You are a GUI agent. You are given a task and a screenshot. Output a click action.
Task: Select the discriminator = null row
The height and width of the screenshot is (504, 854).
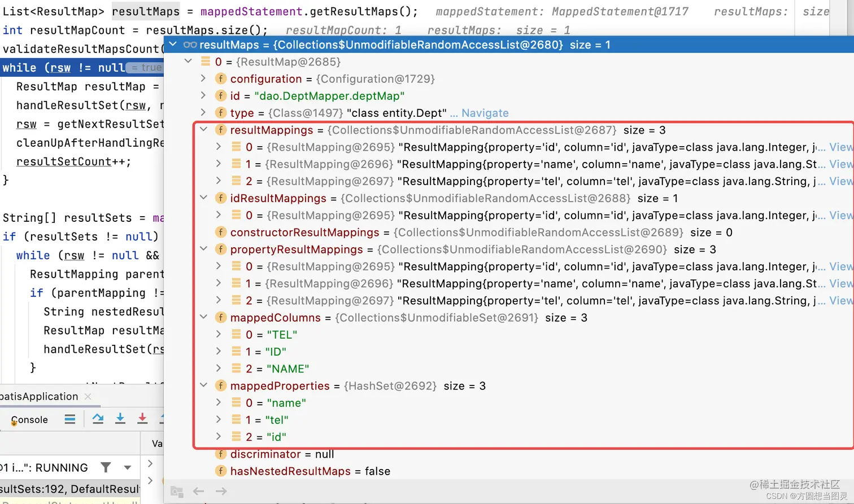(x=508, y=454)
